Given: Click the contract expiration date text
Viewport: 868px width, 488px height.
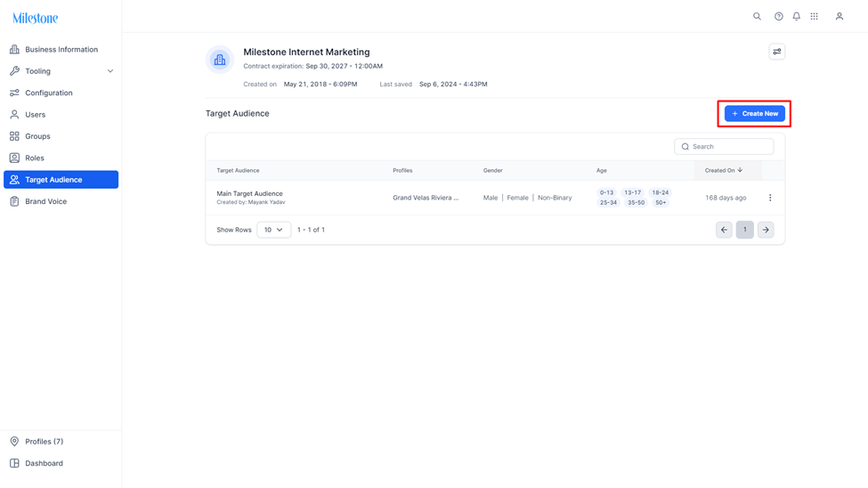Looking at the screenshot, I should point(345,66).
